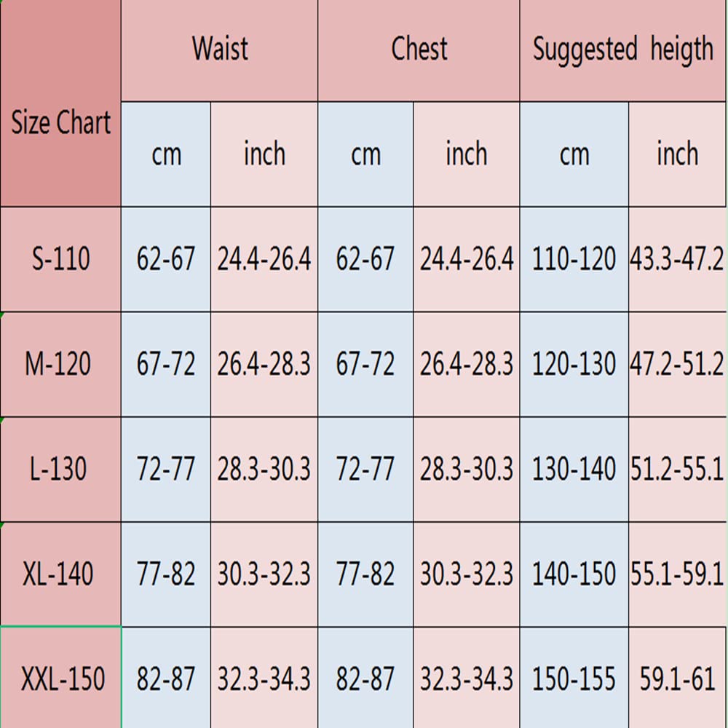The height and width of the screenshot is (728, 728).
Task: Select the Waist column header
Action: [x=219, y=50]
